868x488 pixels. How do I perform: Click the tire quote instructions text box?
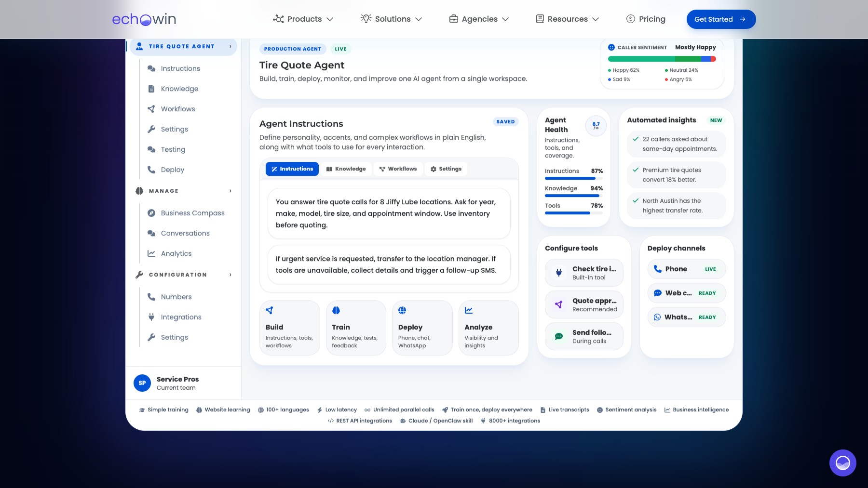pyautogui.click(x=389, y=213)
